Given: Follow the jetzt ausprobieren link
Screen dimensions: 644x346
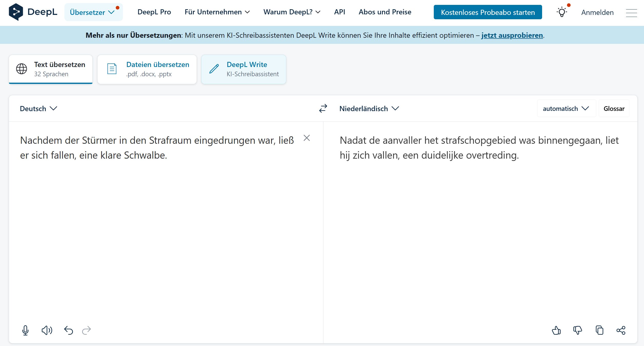Looking at the screenshot, I should click(512, 35).
